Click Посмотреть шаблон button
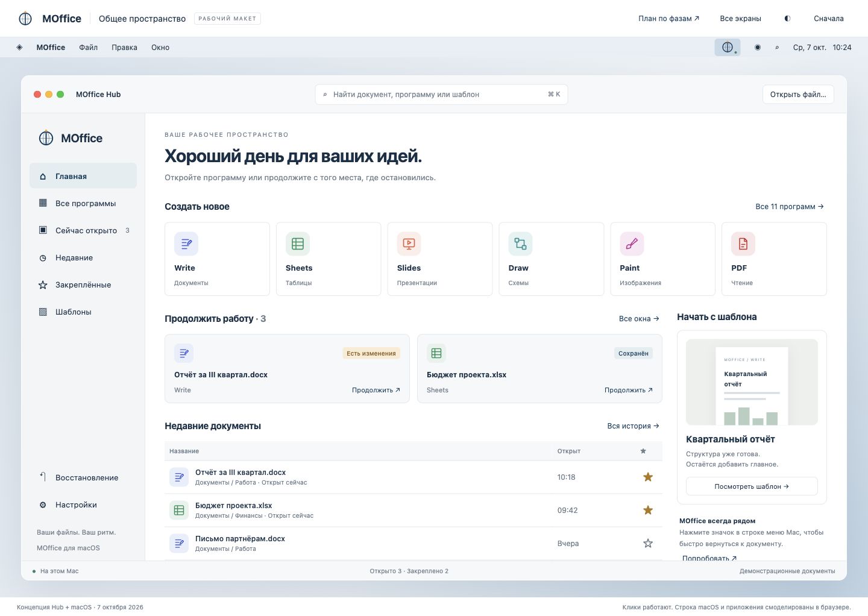Screen dimensions: 868x616 [x=752, y=486]
